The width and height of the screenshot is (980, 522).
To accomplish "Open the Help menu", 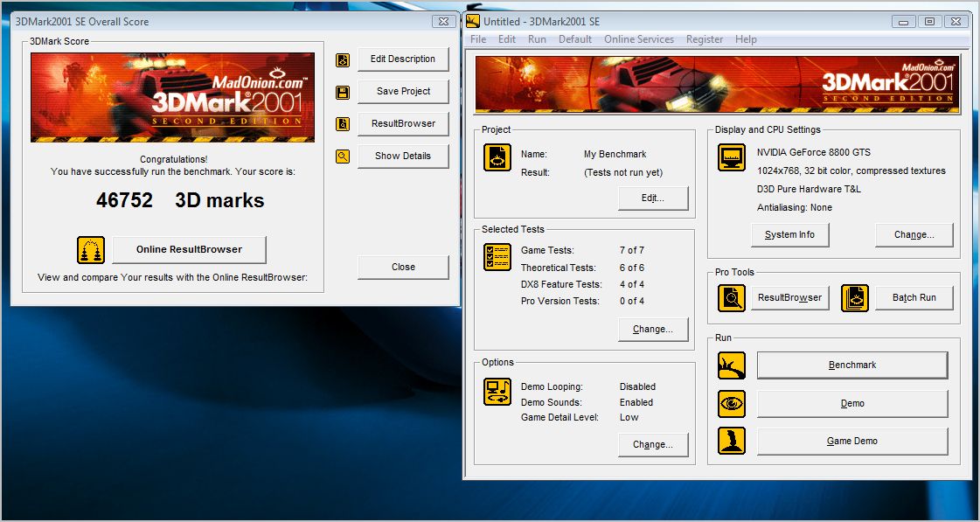I will (746, 39).
